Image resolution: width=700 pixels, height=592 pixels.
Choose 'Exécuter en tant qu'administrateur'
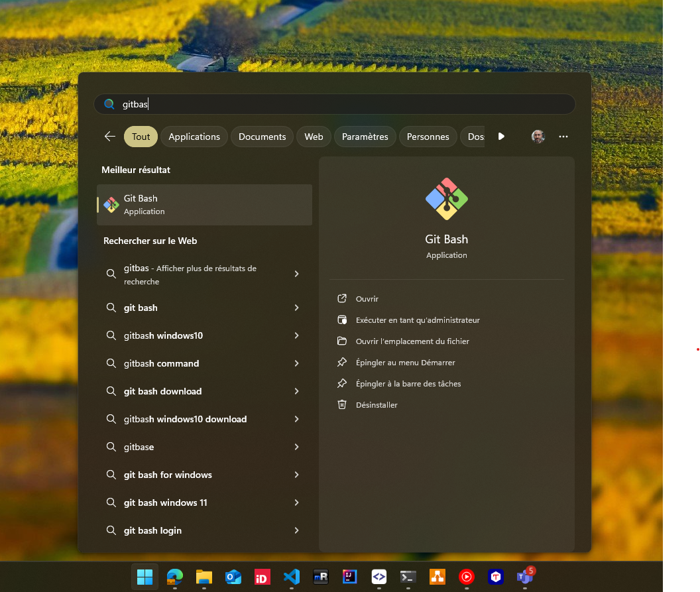(418, 320)
